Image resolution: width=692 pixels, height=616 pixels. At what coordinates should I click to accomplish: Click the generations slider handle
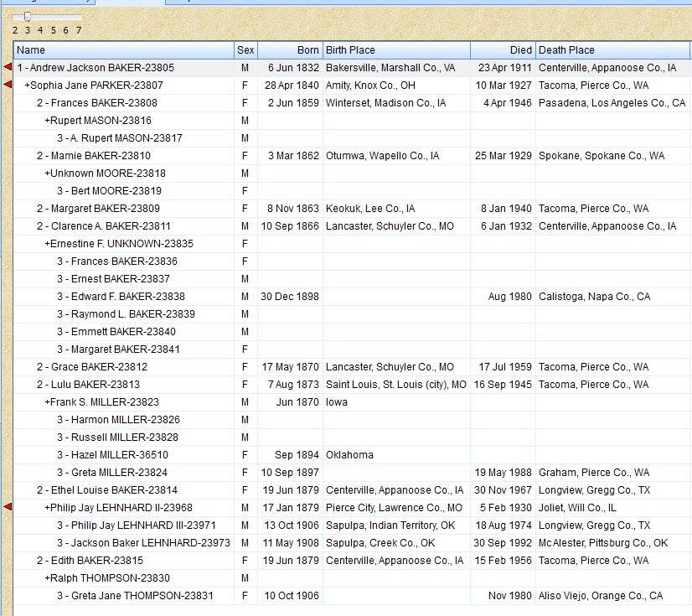pyautogui.click(x=28, y=17)
